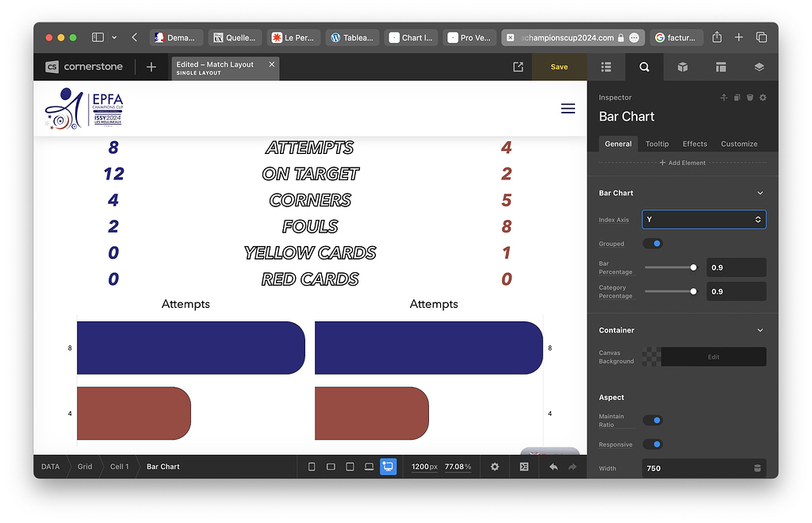Collapse the Container section
The width and height of the screenshot is (812, 523).
pyautogui.click(x=760, y=330)
